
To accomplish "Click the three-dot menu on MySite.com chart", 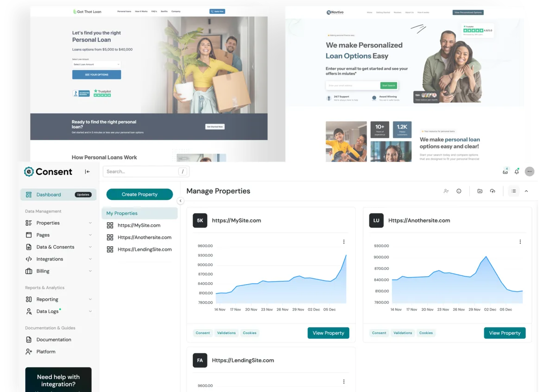I will coord(344,242).
